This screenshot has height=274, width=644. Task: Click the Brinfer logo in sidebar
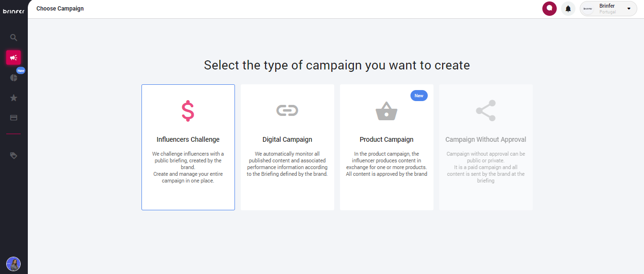(13, 11)
